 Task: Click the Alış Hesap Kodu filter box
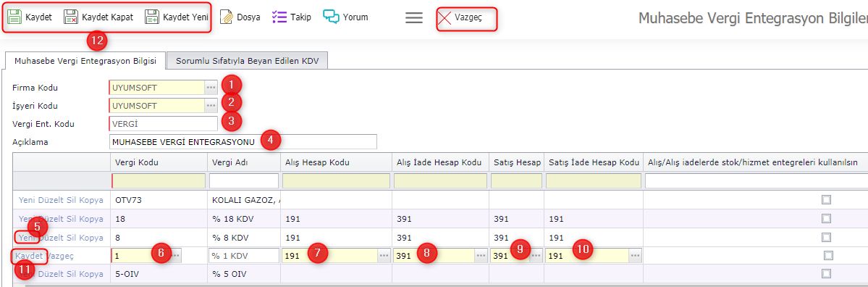click(336, 180)
